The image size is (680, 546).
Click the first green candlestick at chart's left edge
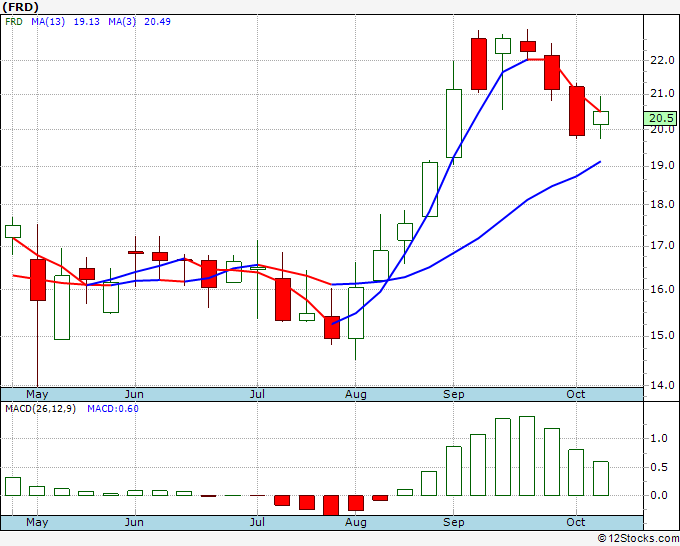pos(13,232)
